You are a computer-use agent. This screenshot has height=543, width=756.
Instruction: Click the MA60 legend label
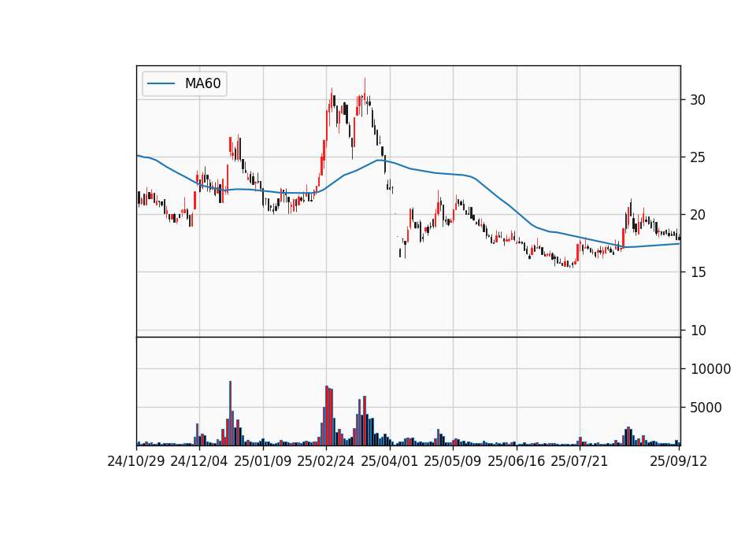[x=202, y=83]
